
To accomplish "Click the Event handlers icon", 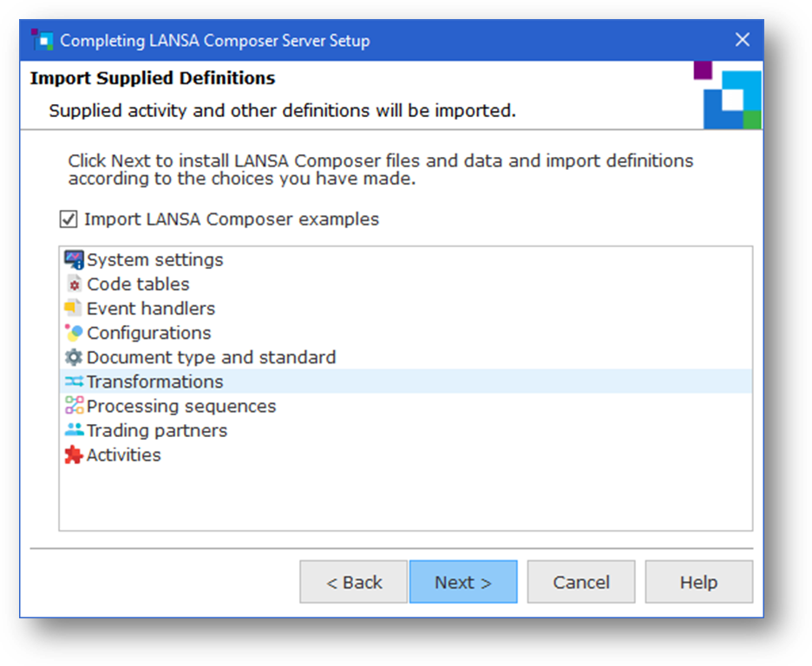I will 74,308.
